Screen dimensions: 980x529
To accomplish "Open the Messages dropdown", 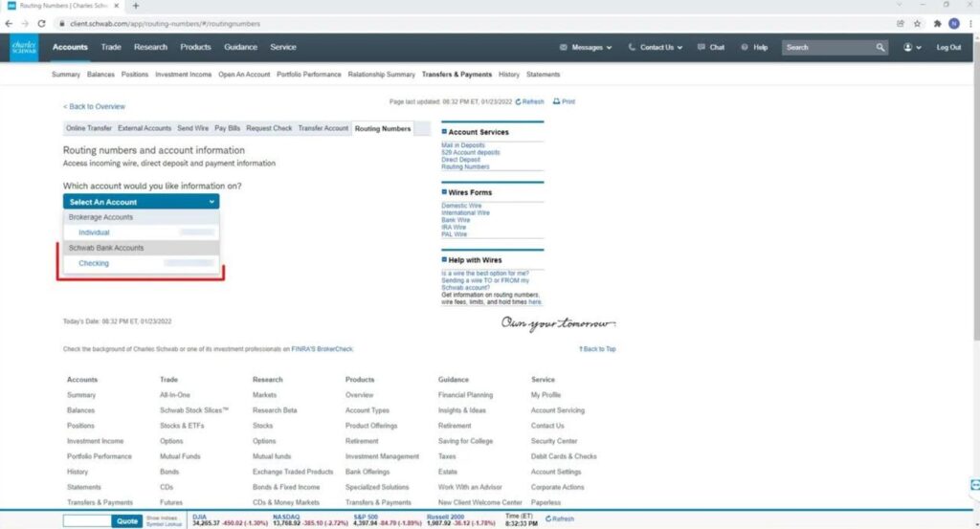I will coord(586,48).
